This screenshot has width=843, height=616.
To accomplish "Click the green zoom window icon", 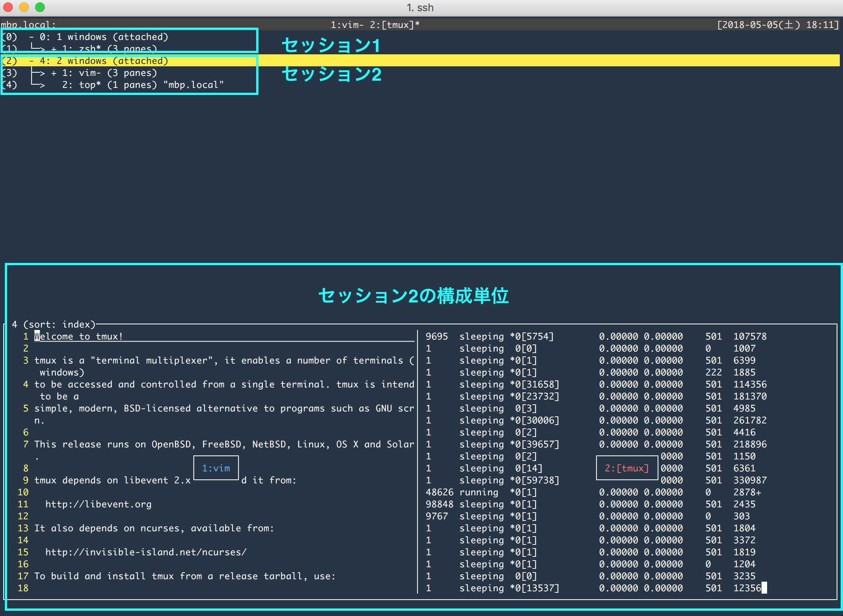I will coord(39,7).
